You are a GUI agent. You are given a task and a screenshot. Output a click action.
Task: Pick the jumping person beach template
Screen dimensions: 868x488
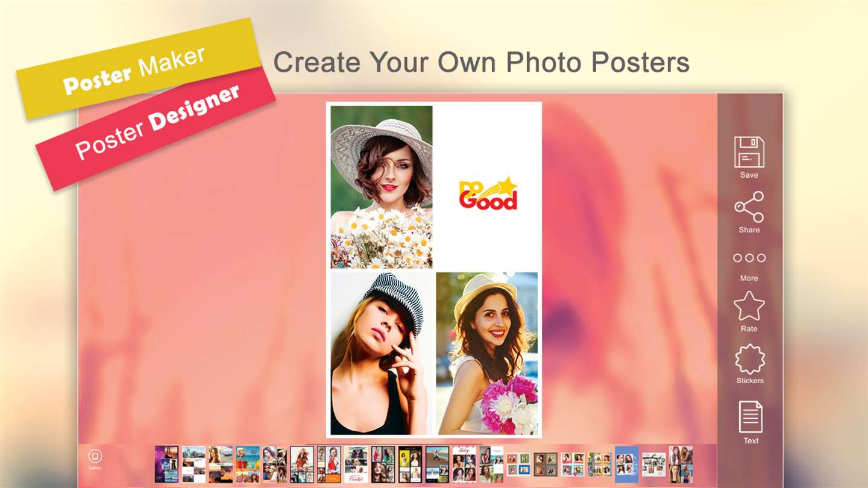pos(437,464)
